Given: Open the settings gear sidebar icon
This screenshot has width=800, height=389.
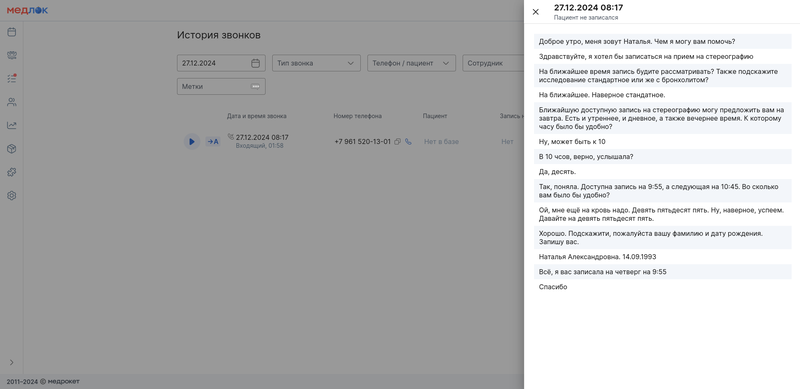Looking at the screenshot, I should pyautogui.click(x=12, y=196).
